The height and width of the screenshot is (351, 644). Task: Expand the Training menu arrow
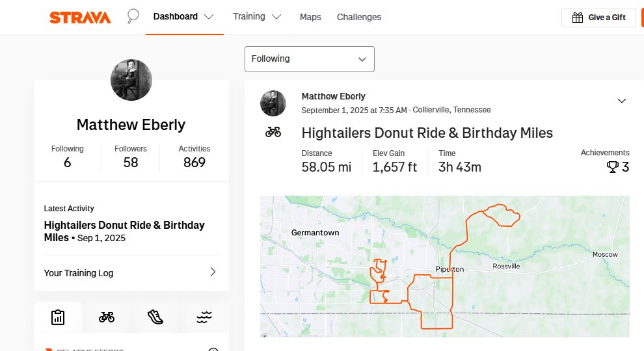click(x=276, y=17)
